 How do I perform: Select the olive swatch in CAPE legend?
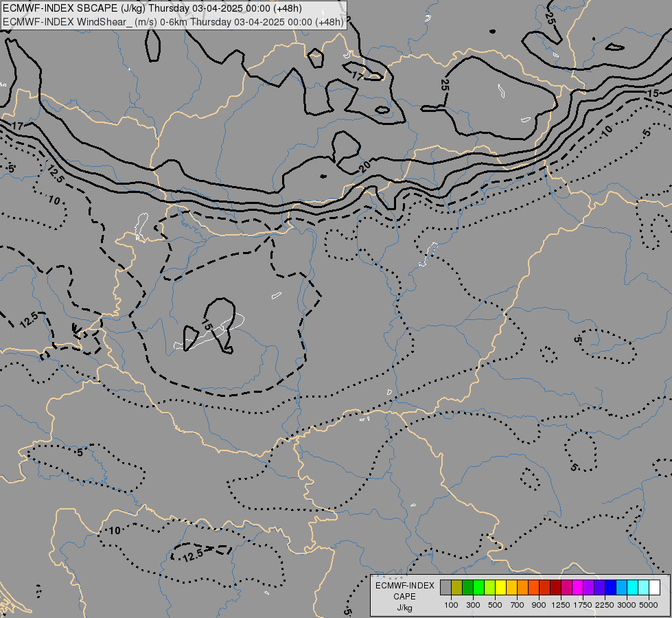point(457,587)
